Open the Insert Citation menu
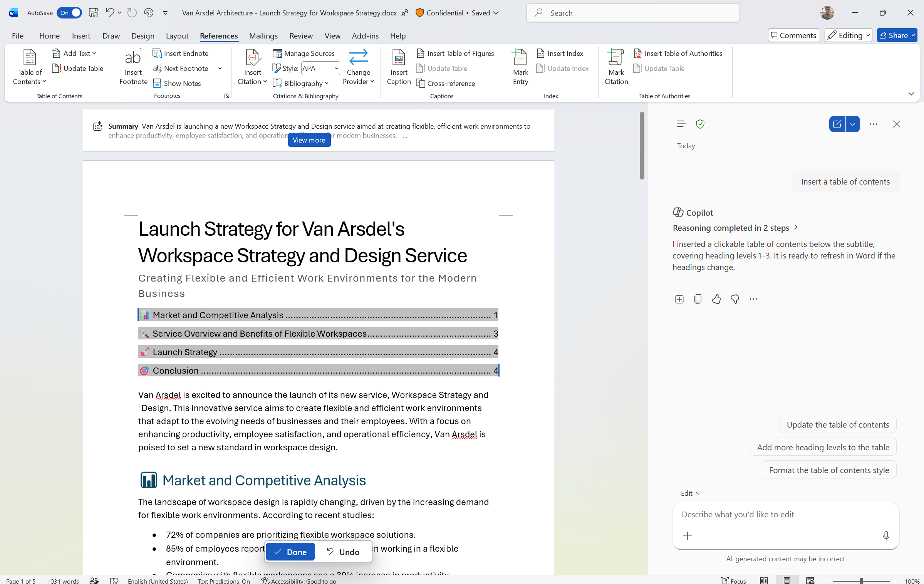 (252, 67)
